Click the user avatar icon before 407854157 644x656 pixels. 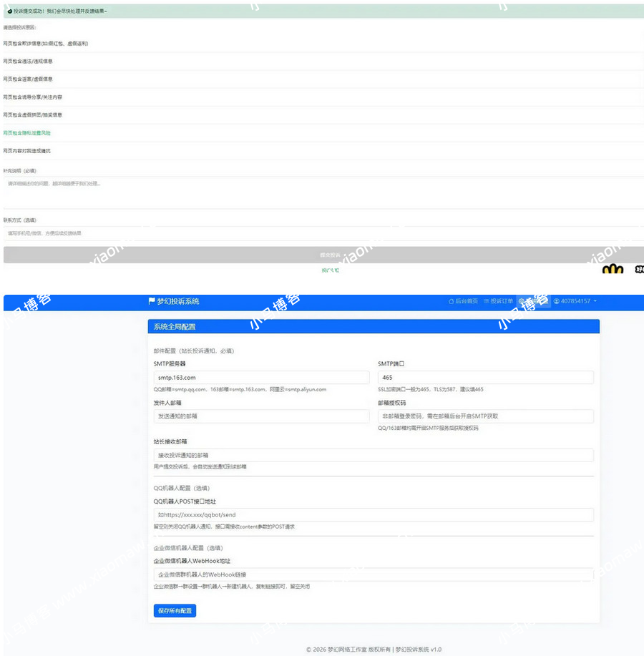[x=556, y=301]
